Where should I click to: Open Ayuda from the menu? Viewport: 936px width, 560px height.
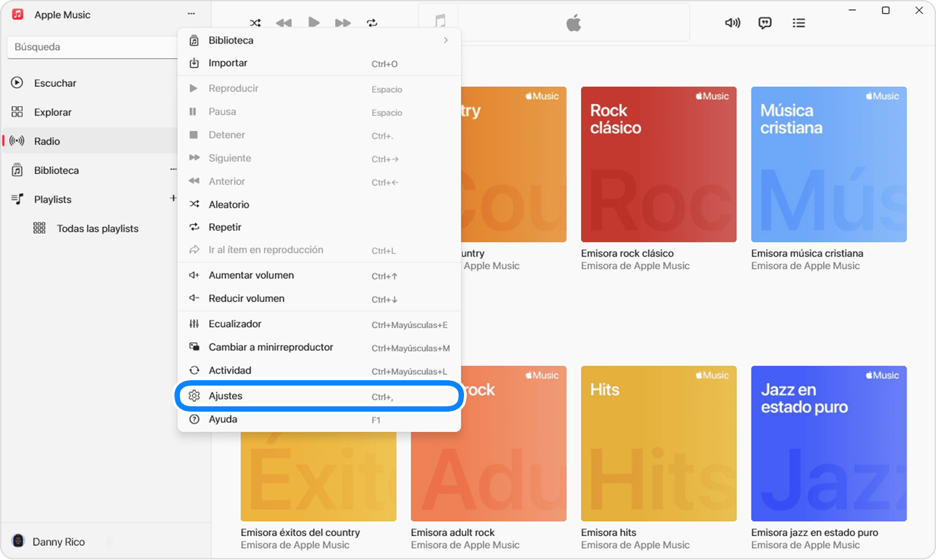(x=319, y=420)
